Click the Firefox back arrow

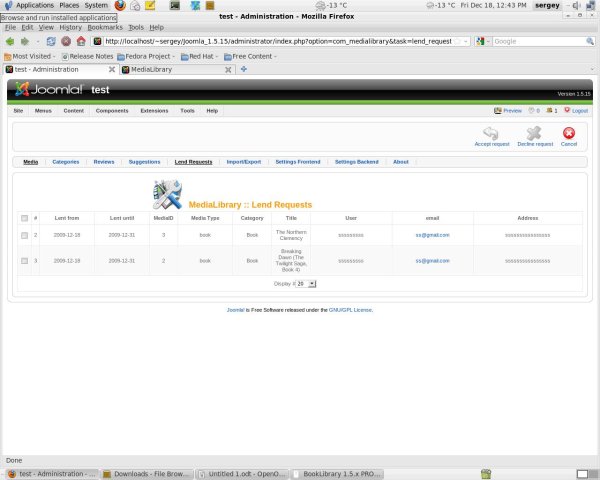coord(10,41)
